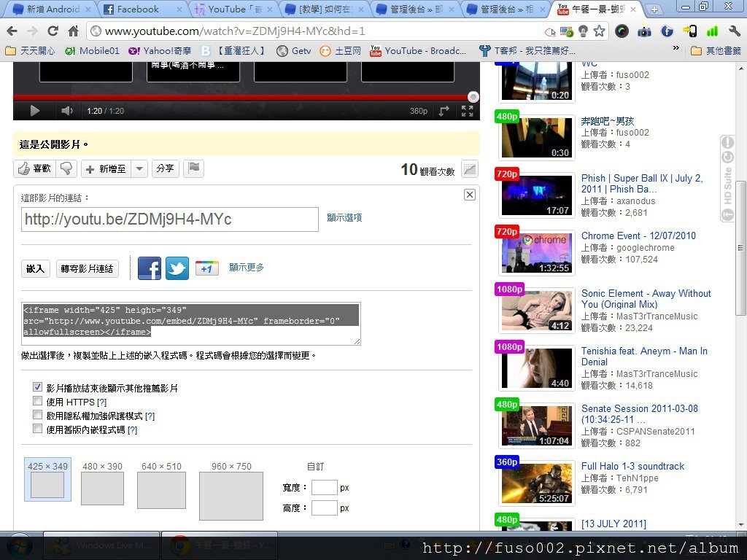Open Sonic Element video thumbnail
The image size is (747, 560).
click(x=537, y=310)
